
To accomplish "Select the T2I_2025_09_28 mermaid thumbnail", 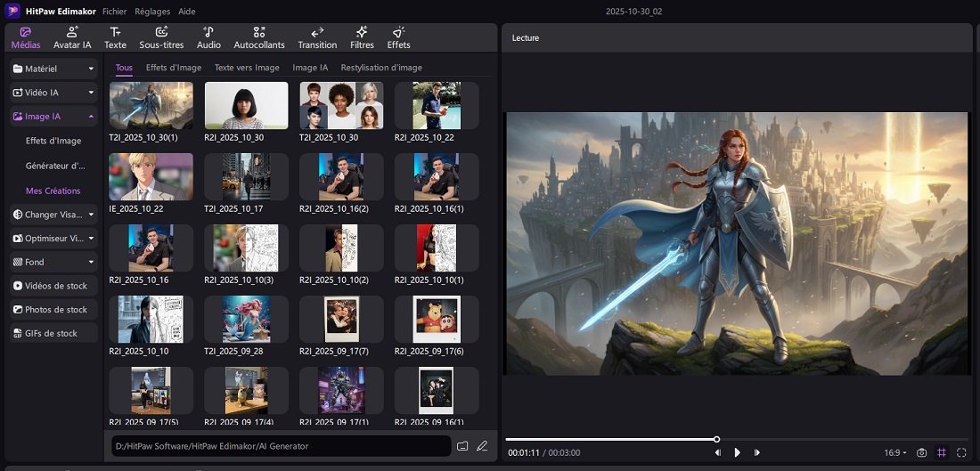I will click(x=246, y=320).
